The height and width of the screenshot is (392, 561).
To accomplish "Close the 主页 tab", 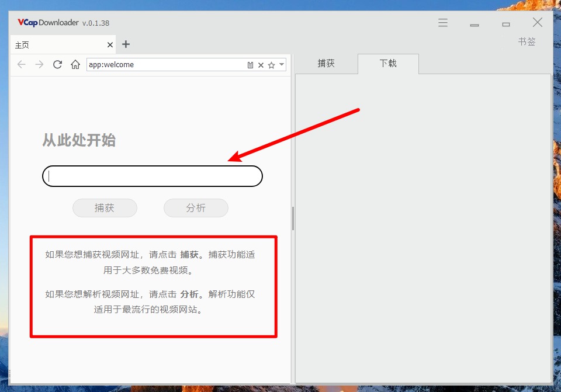I will [x=110, y=45].
